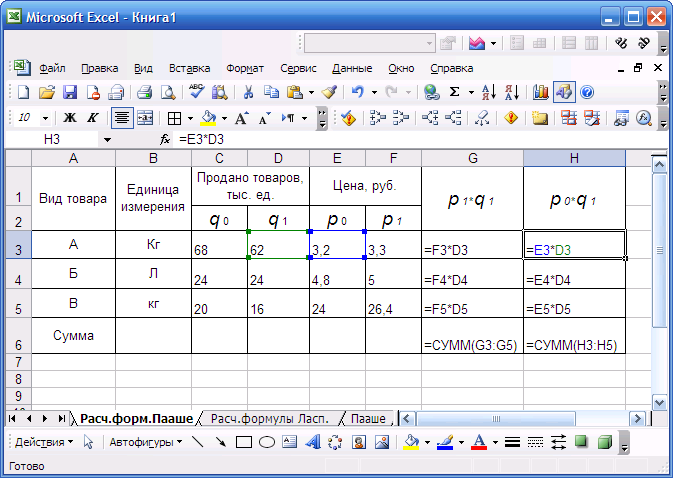This screenshot has height=478, width=673.
Task: Open the Chart Wizard icon
Action: pos(541,92)
